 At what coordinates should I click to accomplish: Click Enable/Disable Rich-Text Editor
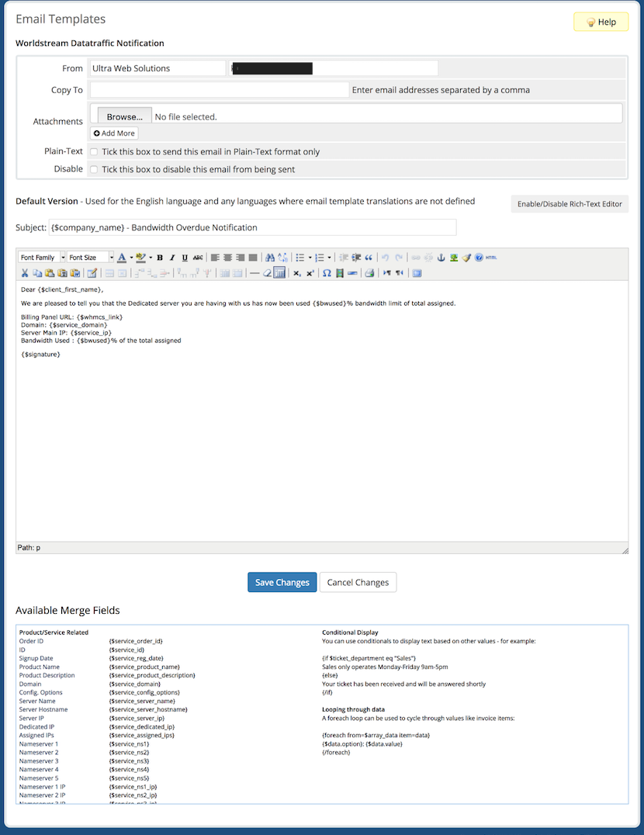click(569, 203)
